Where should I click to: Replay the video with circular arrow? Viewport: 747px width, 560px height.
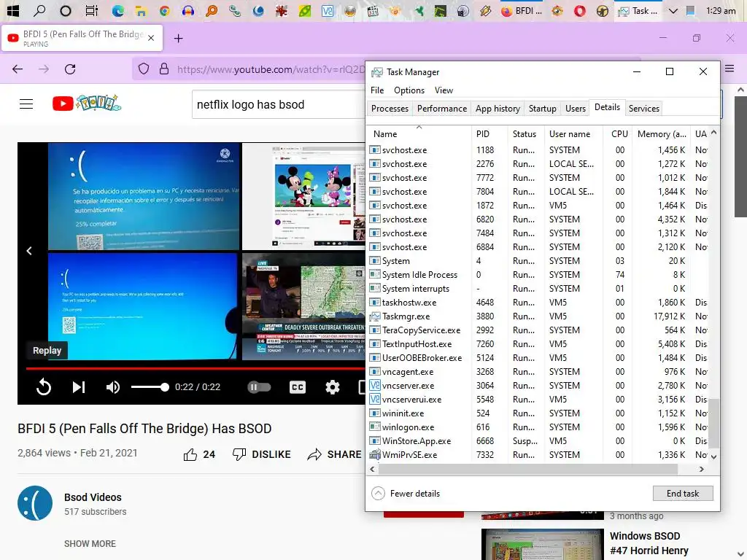[x=44, y=386]
